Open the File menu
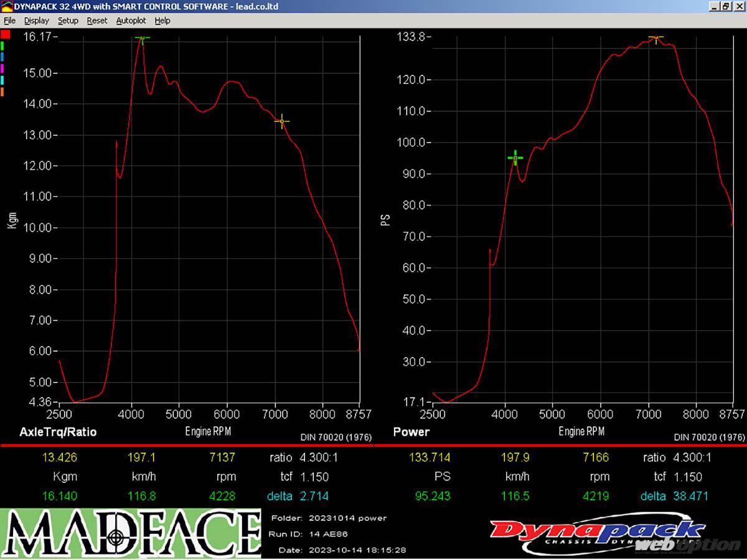 (9, 21)
